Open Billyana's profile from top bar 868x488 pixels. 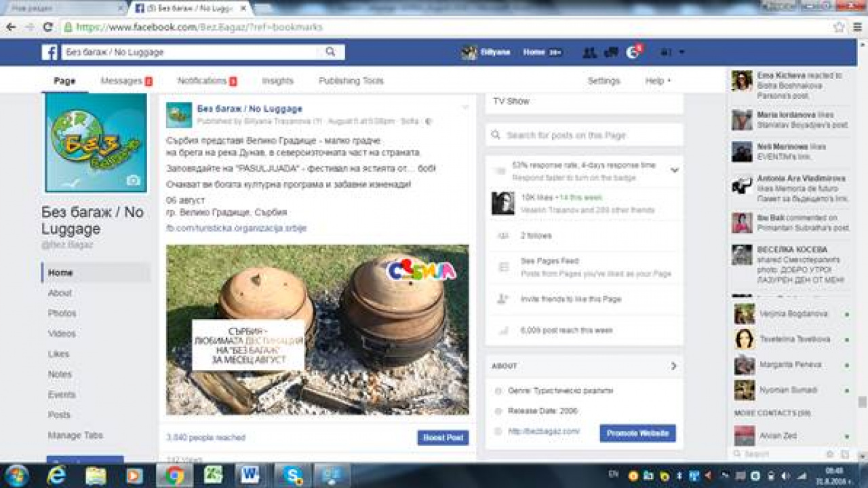click(486, 52)
